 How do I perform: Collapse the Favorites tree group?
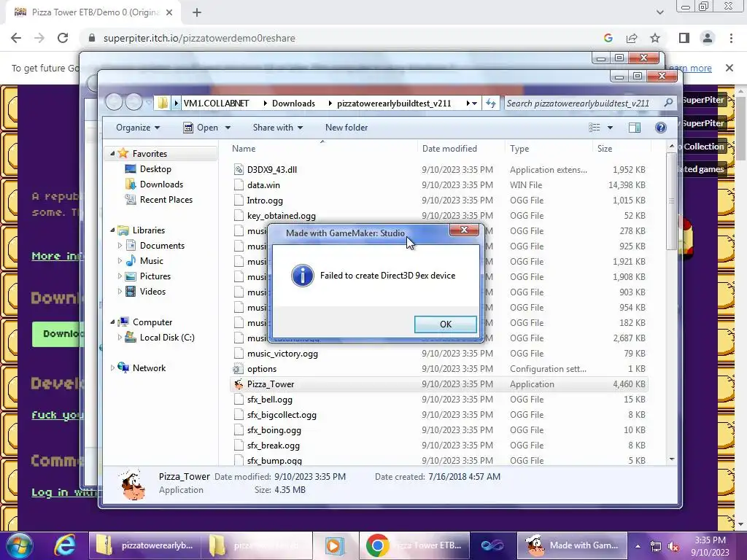[112, 153]
